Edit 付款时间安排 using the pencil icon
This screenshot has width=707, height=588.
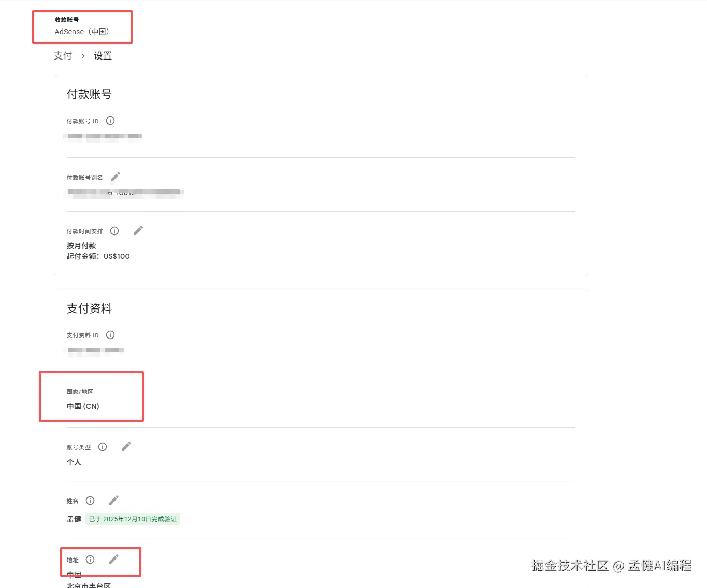(138, 231)
